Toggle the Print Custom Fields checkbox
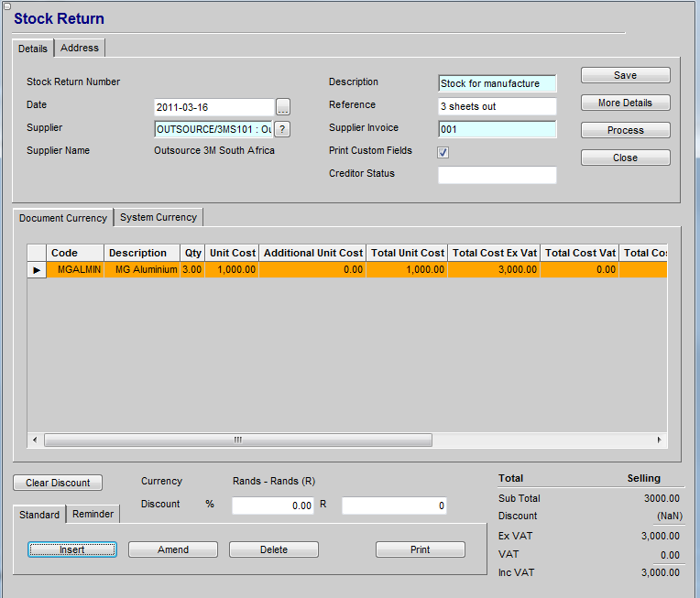Screen dimensions: 700x598 tap(443, 152)
